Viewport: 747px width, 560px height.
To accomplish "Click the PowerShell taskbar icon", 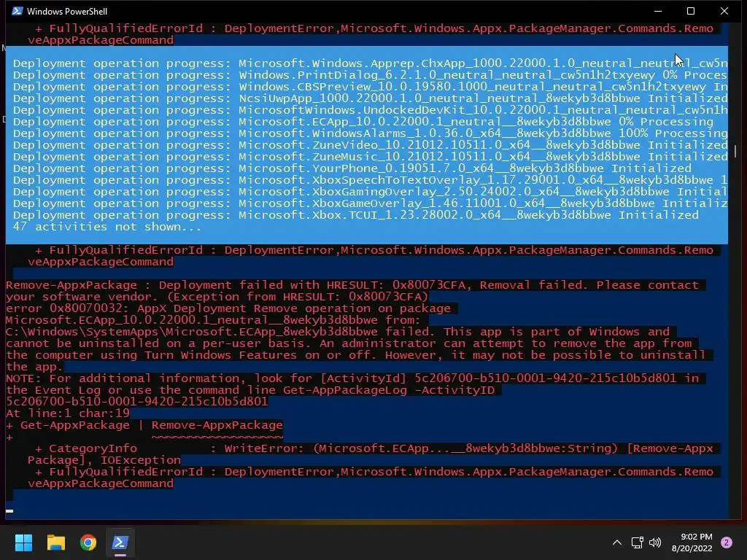I will tap(120, 542).
